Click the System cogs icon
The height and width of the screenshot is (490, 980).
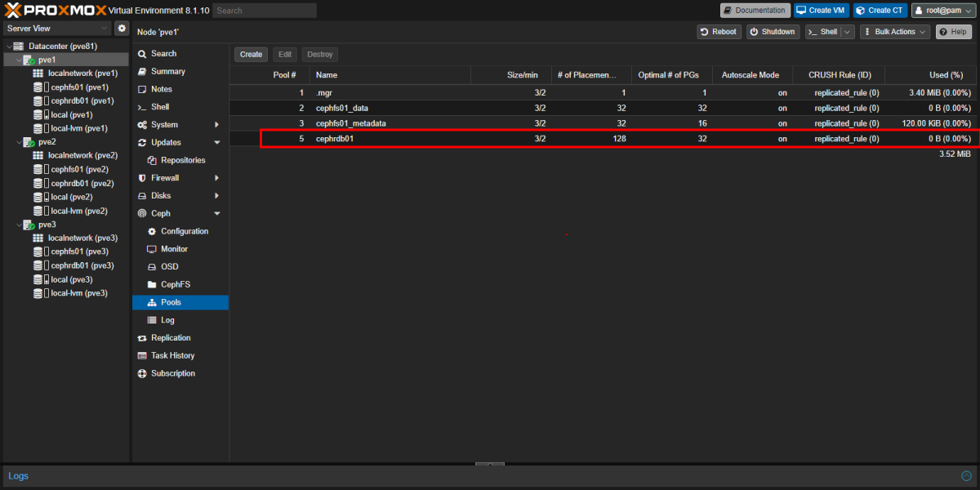click(142, 125)
